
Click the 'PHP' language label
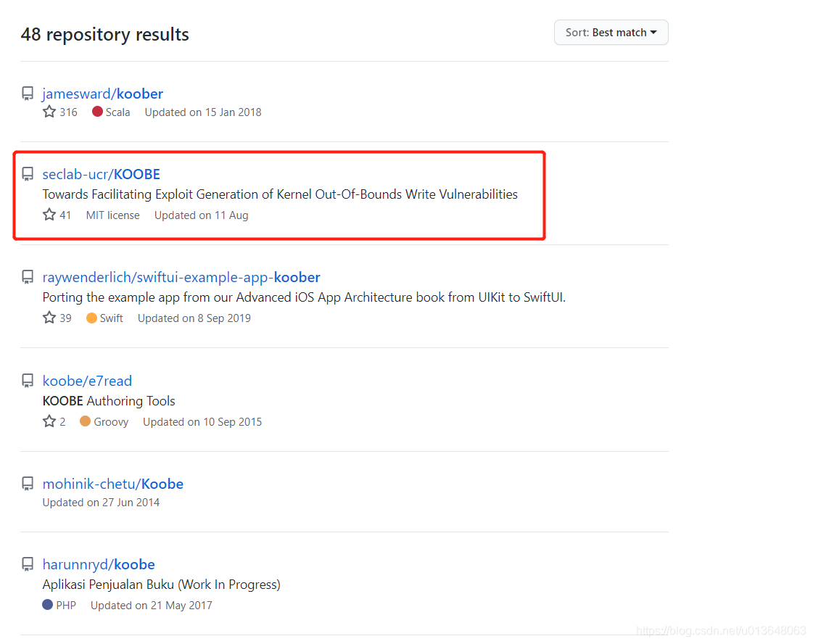point(66,606)
